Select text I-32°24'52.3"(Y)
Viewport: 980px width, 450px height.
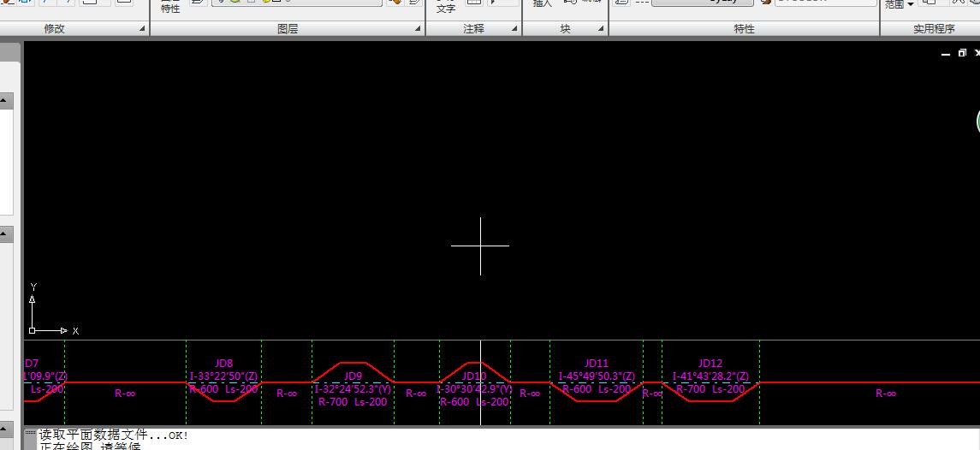[x=353, y=388]
